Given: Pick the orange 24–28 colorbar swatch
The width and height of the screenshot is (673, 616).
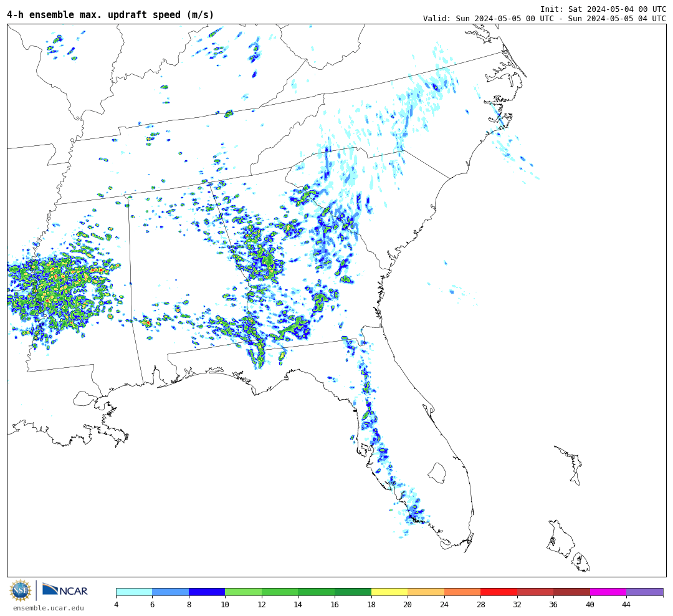Looking at the screenshot, I should pos(462,592).
